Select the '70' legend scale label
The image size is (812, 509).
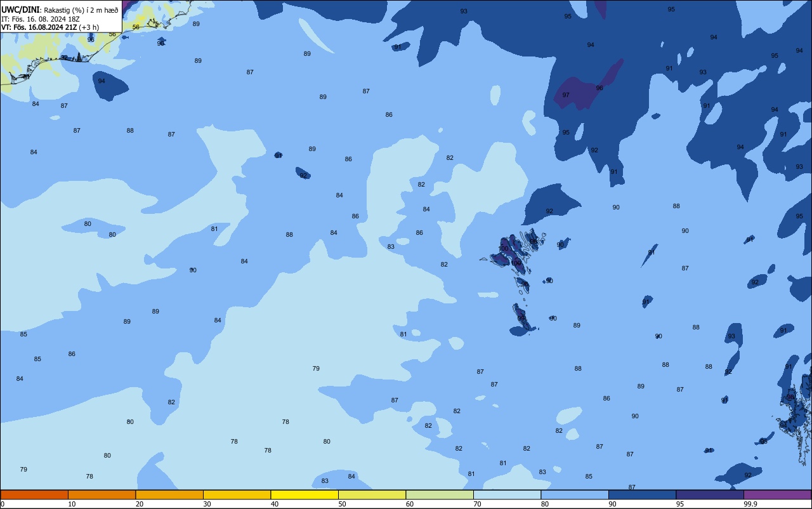[x=477, y=504]
